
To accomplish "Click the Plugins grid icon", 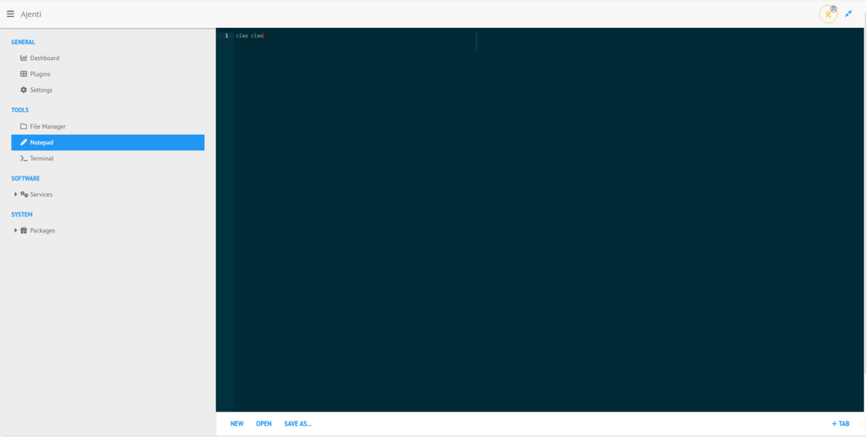I will click(x=24, y=74).
